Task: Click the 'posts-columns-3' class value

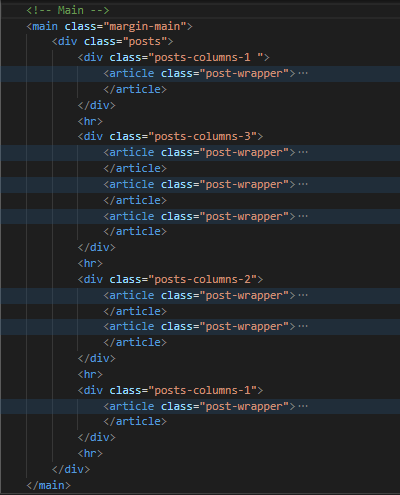Action: click(x=203, y=136)
